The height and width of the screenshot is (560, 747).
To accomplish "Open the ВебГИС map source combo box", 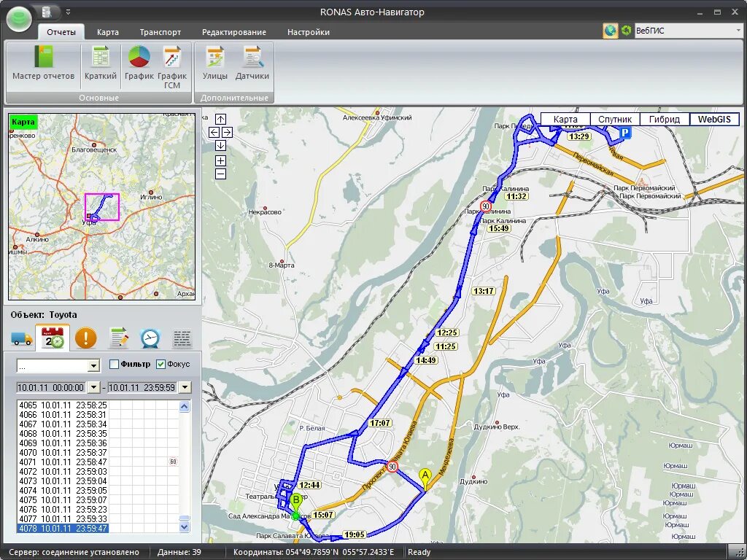I will coord(689,31).
